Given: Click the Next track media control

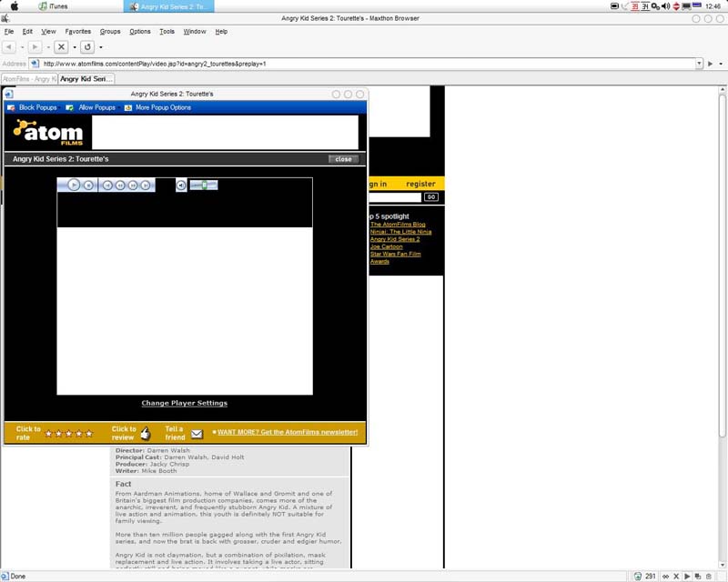Looking at the screenshot, I should pyautogui.click(x=146, y=186).
